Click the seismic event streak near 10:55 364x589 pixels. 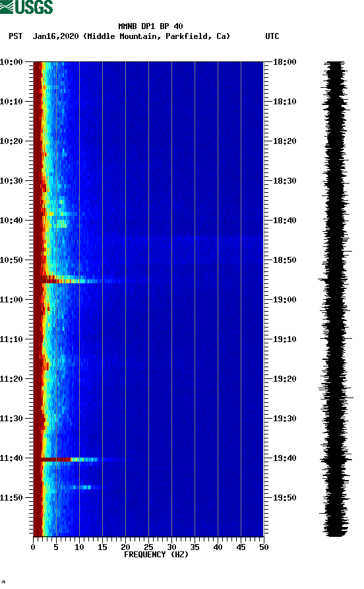[x=79, y=281]
